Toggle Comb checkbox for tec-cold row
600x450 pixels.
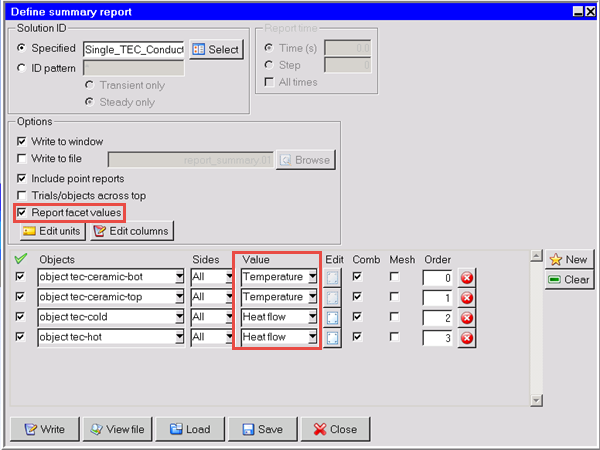pyautogui.click(x=357, y=316)
